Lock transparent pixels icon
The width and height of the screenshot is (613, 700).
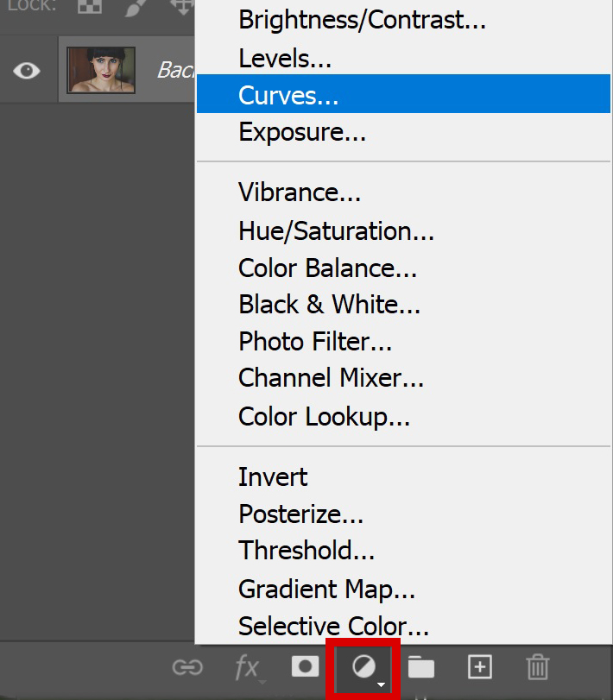[x=89, y=6]
